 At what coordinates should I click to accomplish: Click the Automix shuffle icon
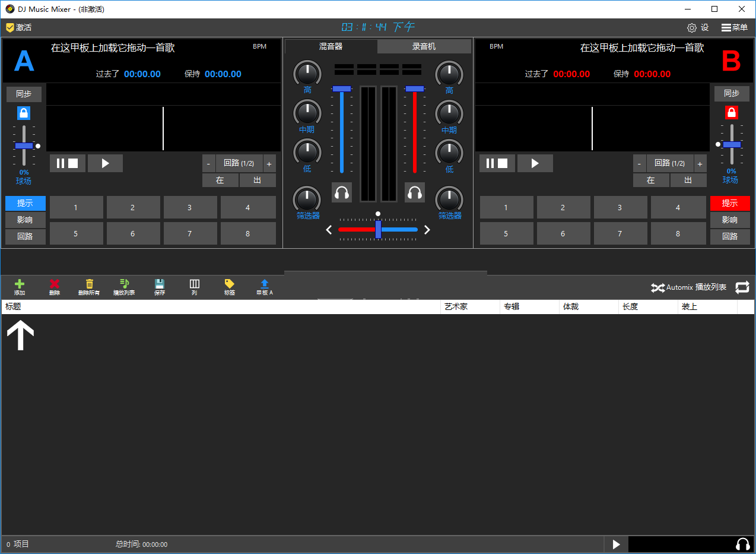(x=657, y=287)
